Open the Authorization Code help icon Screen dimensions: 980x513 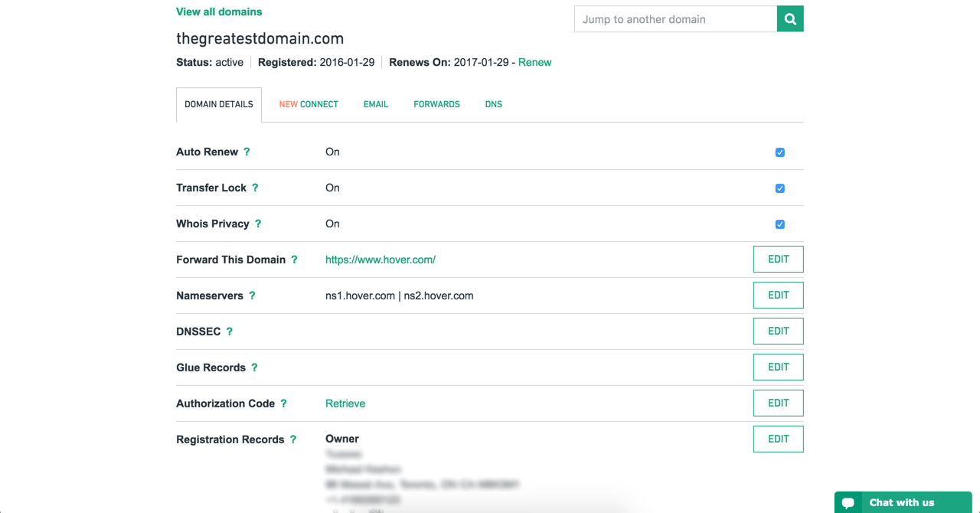[x=283, y=403]
